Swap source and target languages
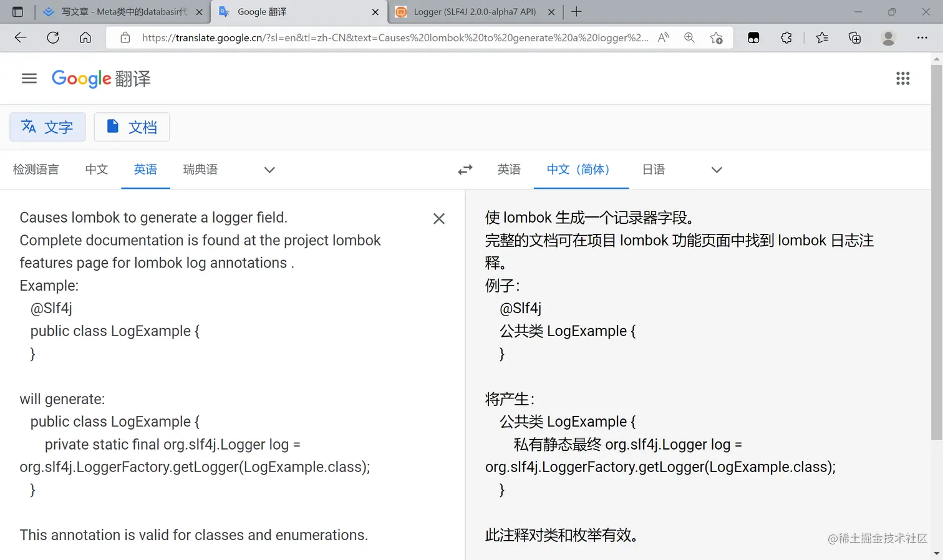The width and height of the screenshot is (943, 560). (x=465, y=170)
